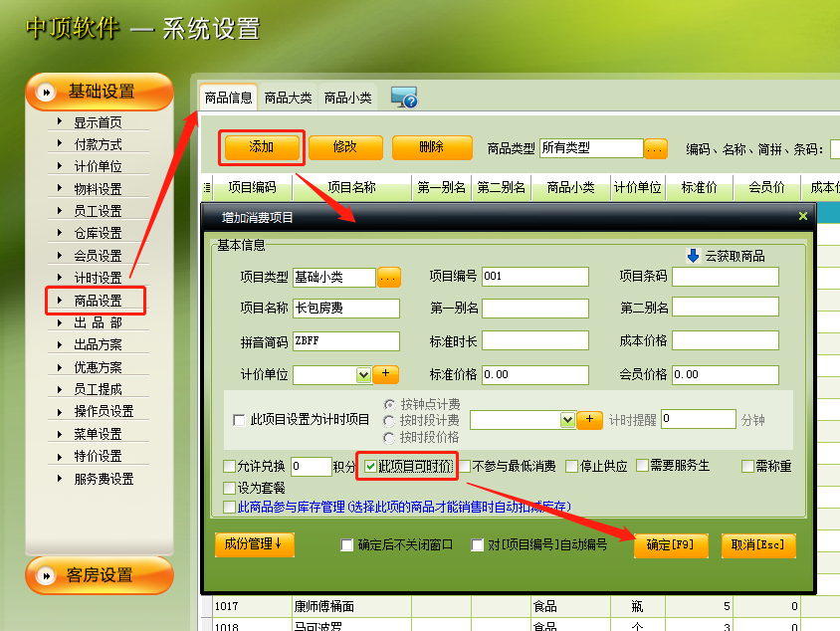840x631 pixels.
Task: Check 确定后不关闭窗口
Action: coord(346,545)
